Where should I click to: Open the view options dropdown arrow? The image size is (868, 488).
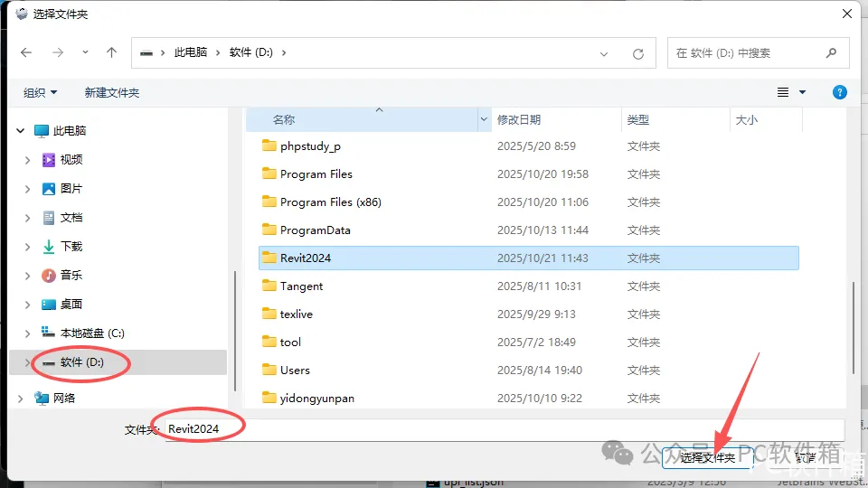[x=802, y=92]
